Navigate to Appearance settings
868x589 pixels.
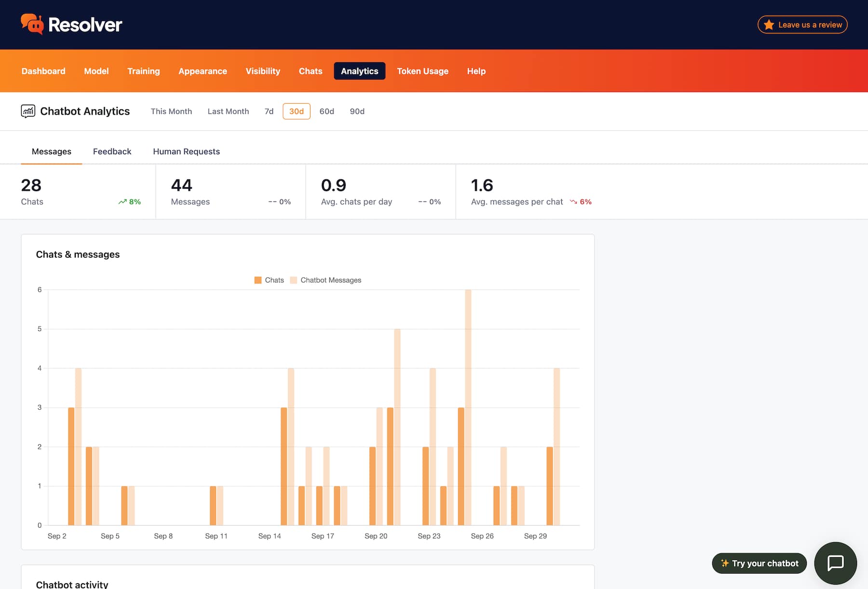[203, 71]
